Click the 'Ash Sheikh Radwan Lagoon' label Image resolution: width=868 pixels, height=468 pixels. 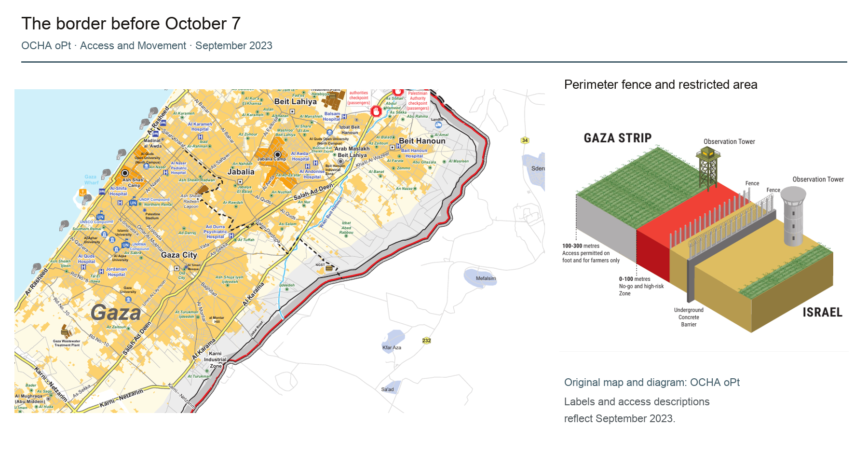click(x=191, y=201)
